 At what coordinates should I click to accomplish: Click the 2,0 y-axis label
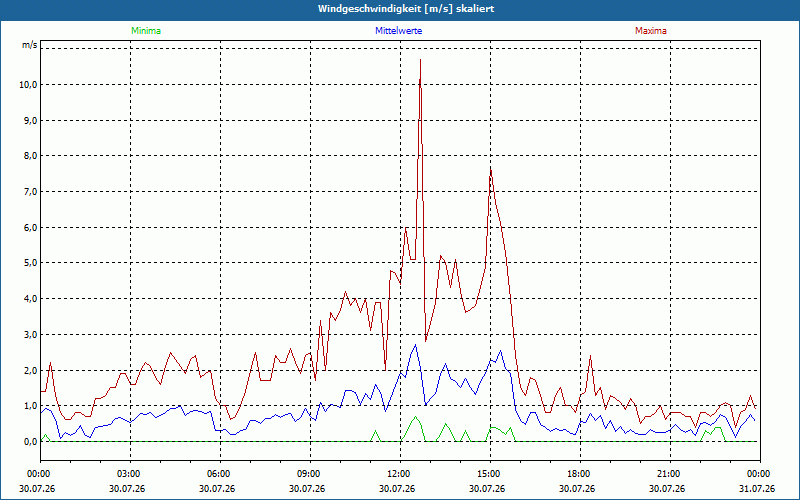30,370
